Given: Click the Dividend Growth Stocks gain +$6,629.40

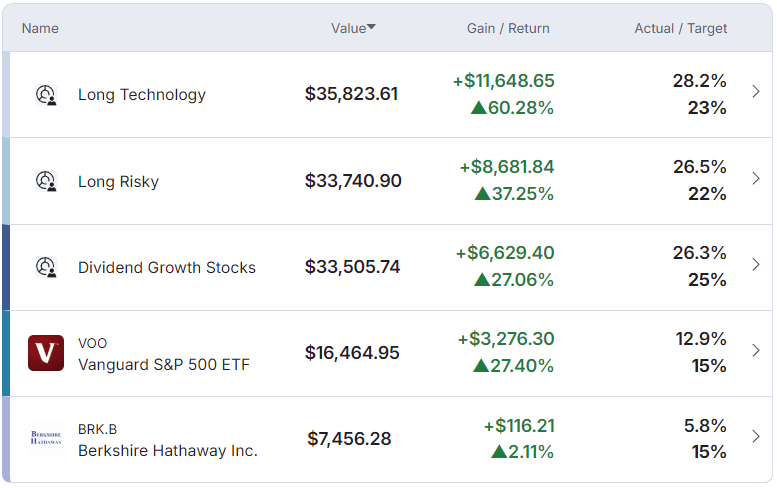Looking at the screenshot, I should point(505,253).
